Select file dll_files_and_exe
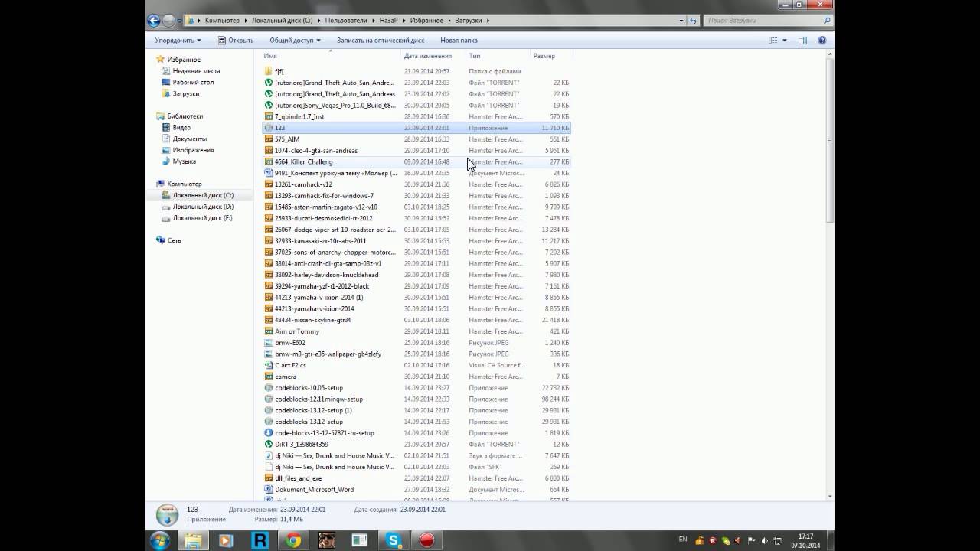The height and width of the screenshot is (551, 980). click(298, 478)
